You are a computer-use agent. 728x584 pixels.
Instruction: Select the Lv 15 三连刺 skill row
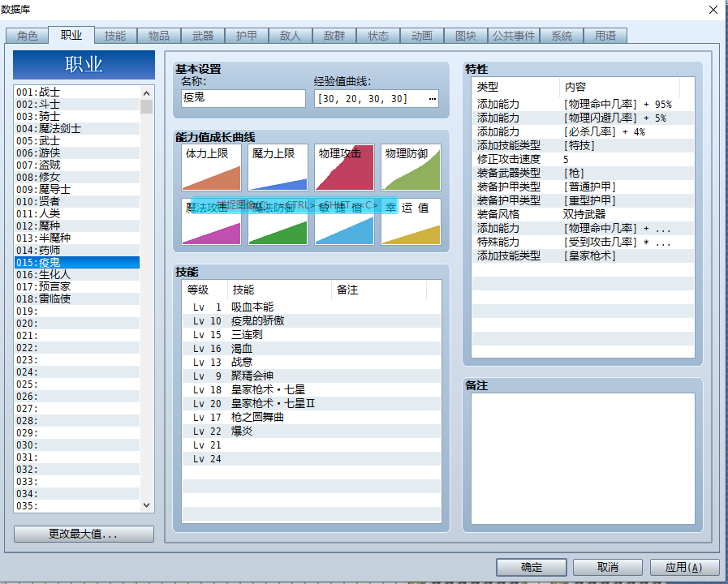[x=312, y=335]
